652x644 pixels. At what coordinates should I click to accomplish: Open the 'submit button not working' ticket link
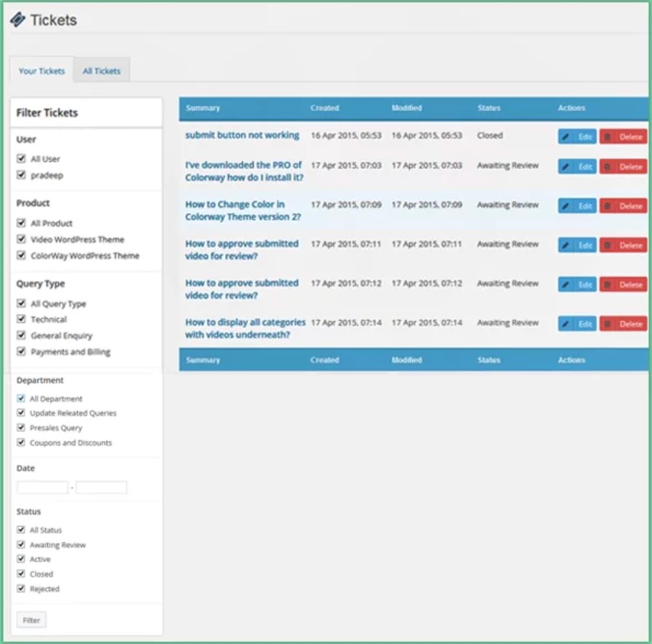tap(242, 135)
